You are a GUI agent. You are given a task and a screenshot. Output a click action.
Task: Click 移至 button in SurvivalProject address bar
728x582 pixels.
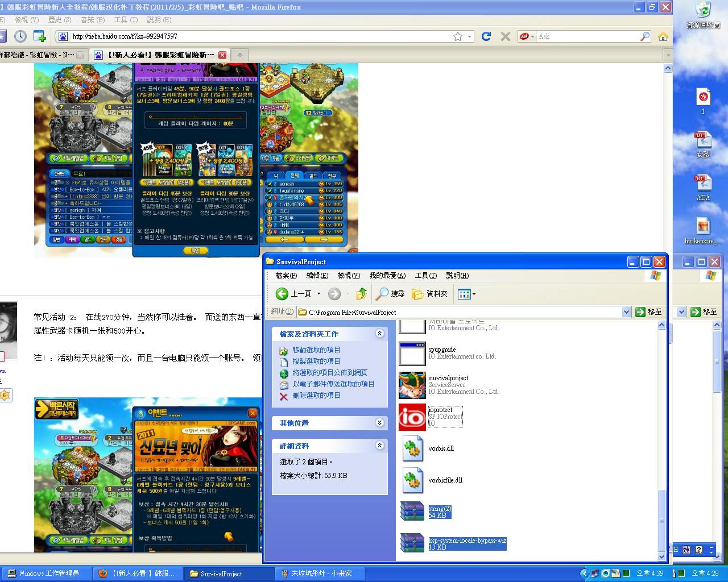coord(649,312)
